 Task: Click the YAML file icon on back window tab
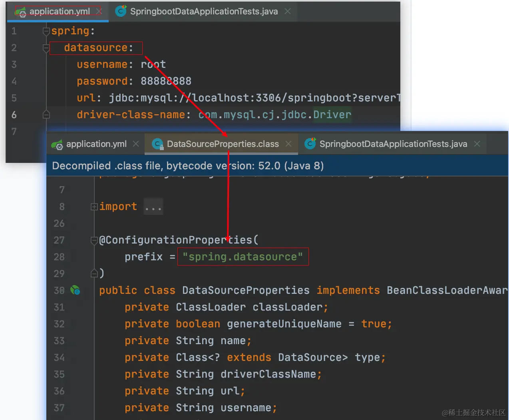[x=20, y=12]
